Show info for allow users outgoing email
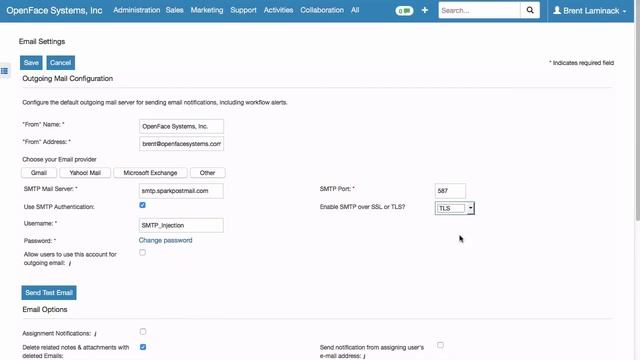This screenshot has width=640, height=360. (70, 264)
